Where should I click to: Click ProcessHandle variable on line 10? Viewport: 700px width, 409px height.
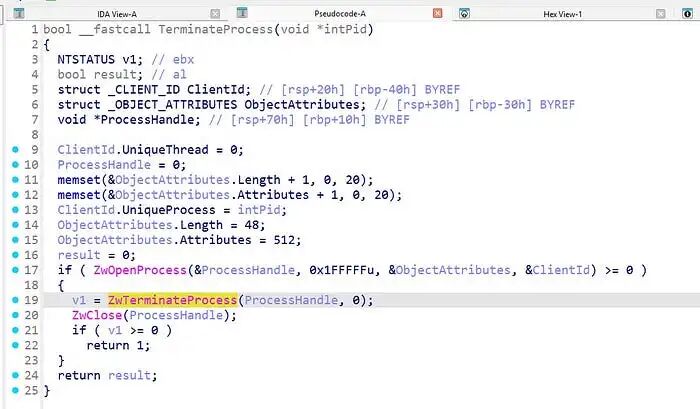pyautogui.click(x=104, y=165)
